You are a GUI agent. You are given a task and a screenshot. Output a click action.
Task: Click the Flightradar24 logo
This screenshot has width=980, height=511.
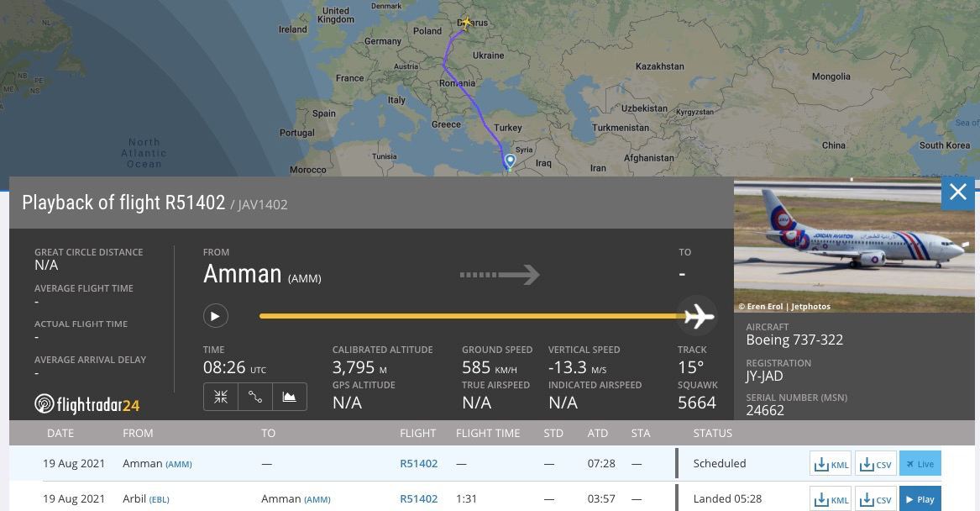click(86, 404)
